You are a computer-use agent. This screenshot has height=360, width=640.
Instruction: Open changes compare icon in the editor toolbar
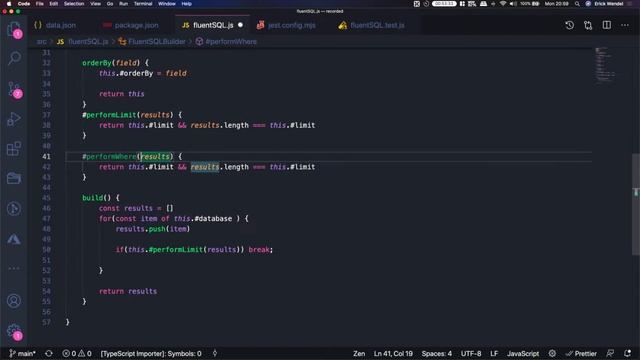point(588,25)
